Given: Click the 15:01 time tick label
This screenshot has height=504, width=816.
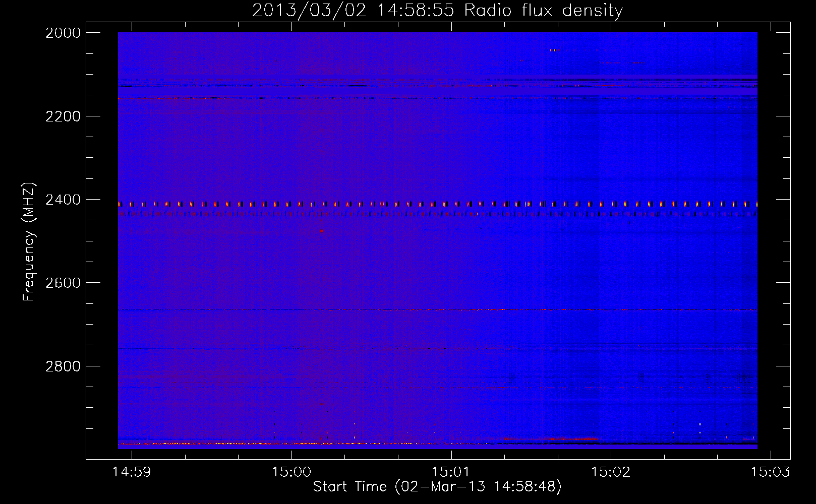Looking at the screenshot, I should point(451,472).
